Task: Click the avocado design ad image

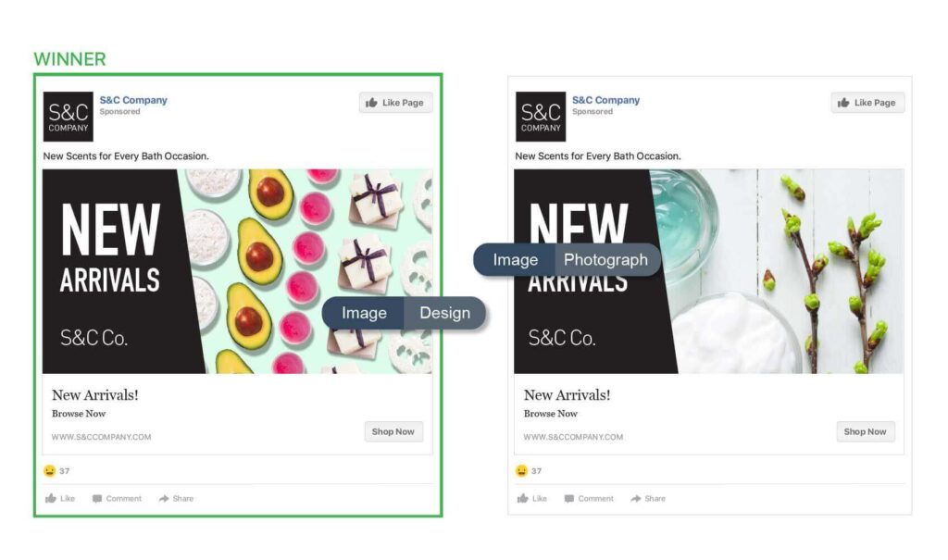Action: (238, 271)
